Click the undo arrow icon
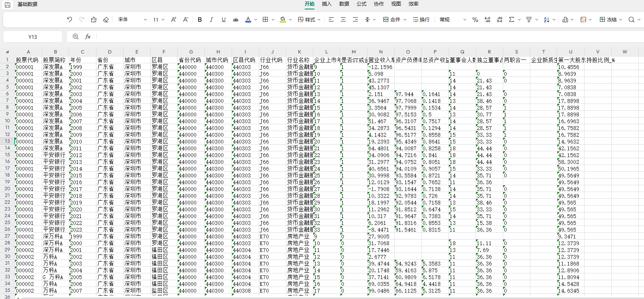 point(70,20)
